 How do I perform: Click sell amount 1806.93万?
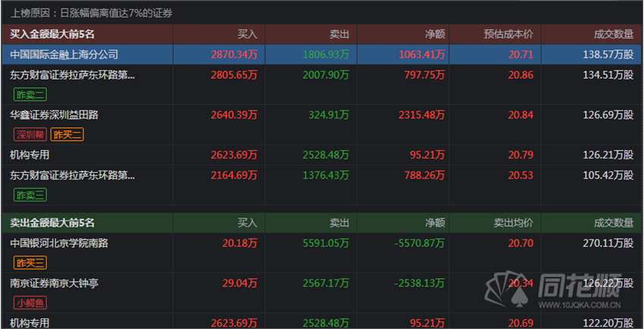[x=326, y=55]
